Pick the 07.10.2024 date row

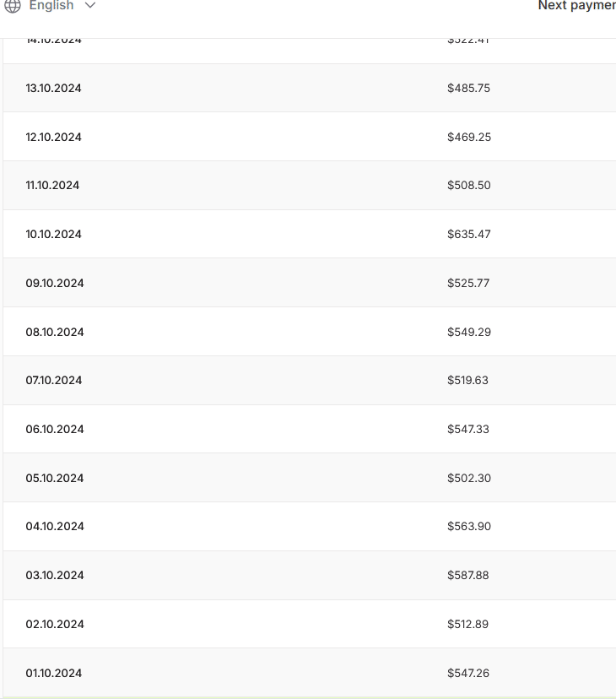click(54, 381)
